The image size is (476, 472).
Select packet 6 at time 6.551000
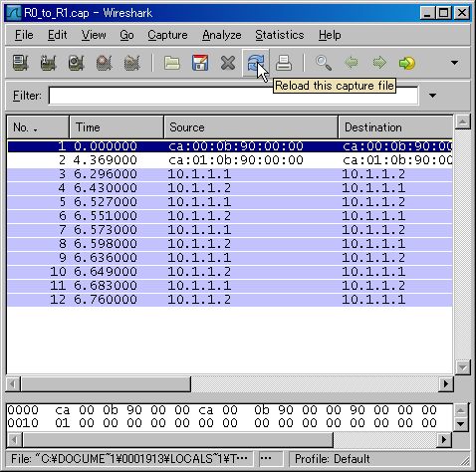[x=230, y=216]
